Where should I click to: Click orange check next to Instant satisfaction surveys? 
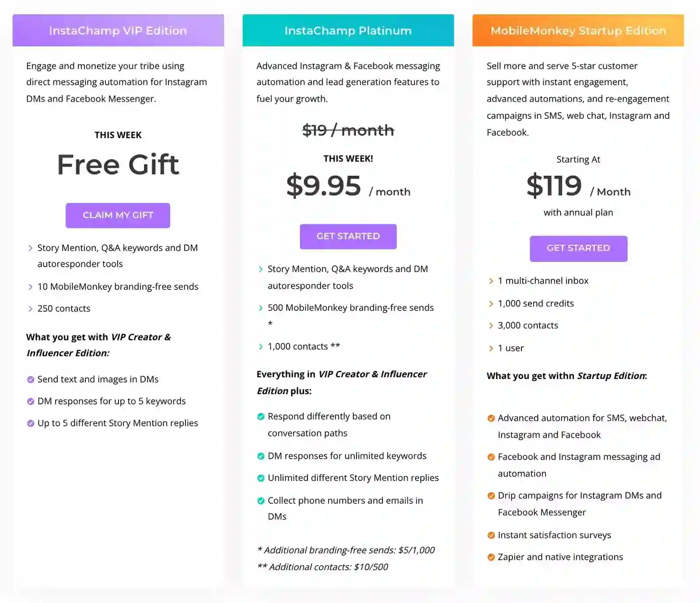[491, 535]
